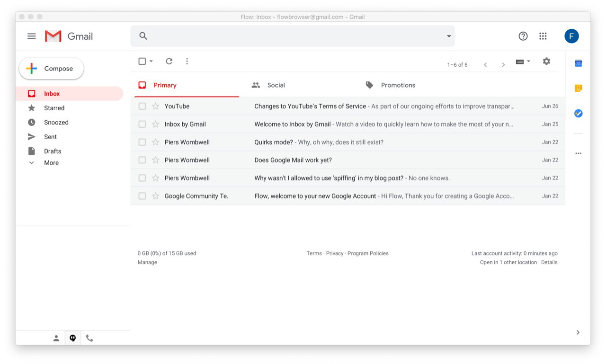Screen dimensions: 606x364
Task: Open the main menu hamburger icon
Action: pyautogui.click(x=32, y=36)
